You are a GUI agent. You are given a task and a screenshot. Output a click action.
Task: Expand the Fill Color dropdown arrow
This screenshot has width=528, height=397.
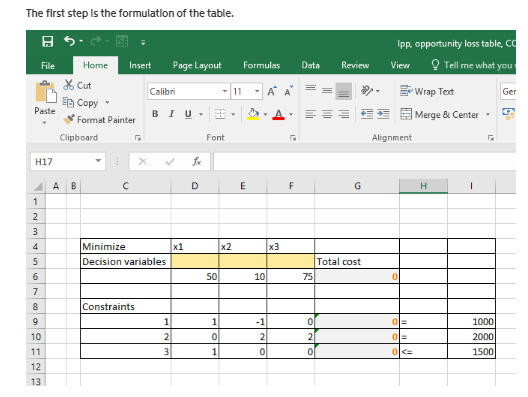point(265,114)
